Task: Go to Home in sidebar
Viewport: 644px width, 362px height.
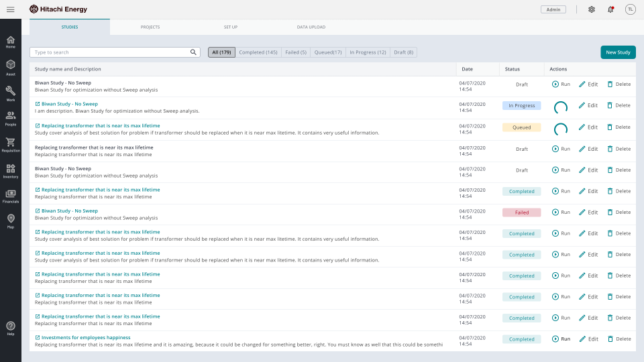Action: pos(11,42)
